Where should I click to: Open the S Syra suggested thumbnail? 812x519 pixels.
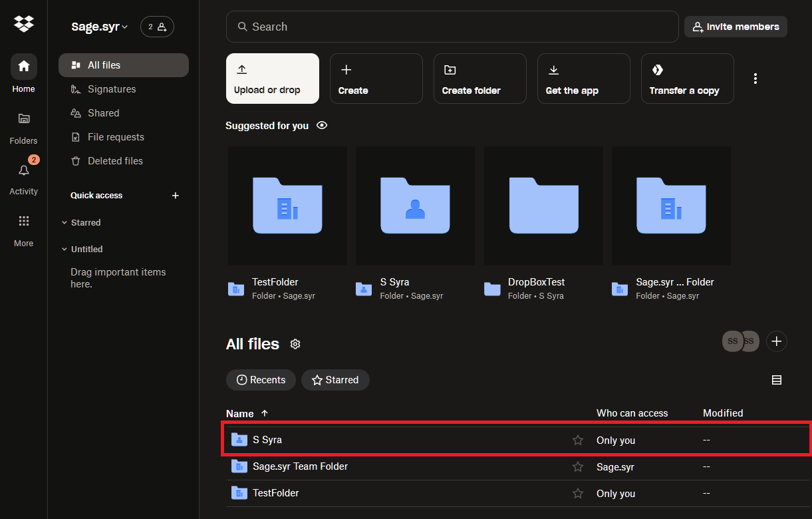click(415, 206)
